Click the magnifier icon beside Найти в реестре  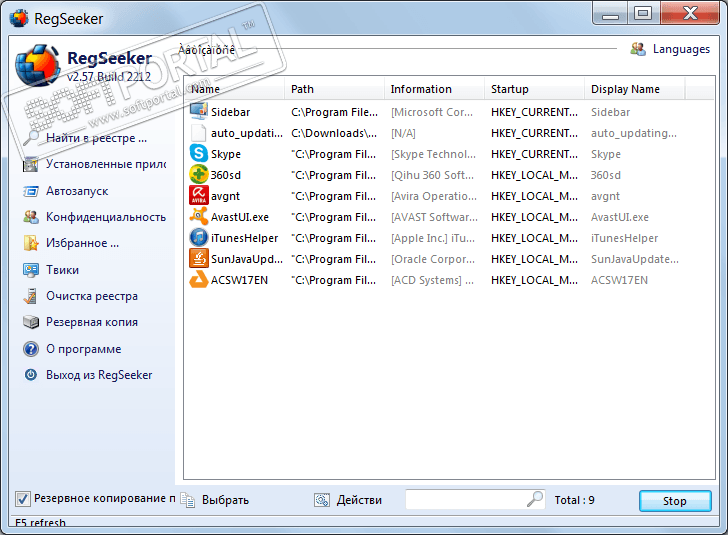point(31,137)
